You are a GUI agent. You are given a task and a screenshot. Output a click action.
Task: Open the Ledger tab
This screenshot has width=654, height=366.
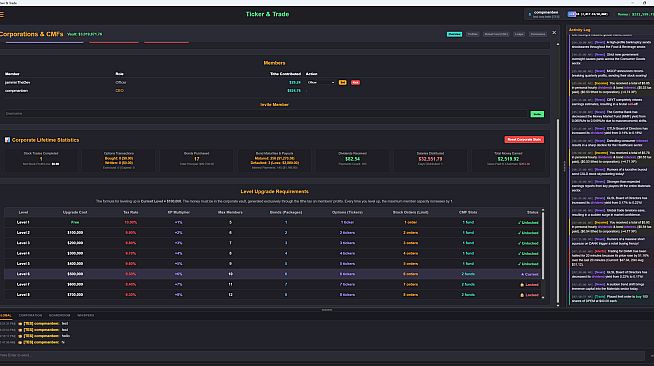tap(519, 34)
